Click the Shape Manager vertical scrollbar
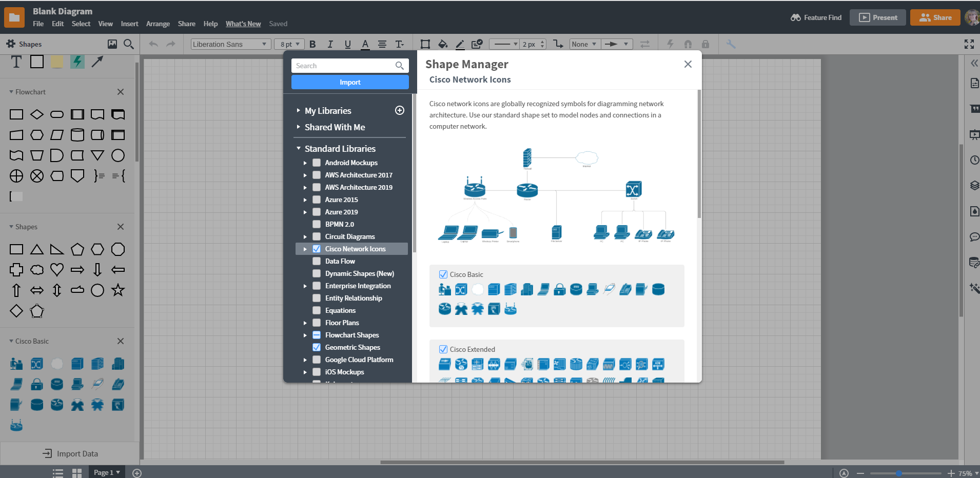The height and width of the screenshot is (478, 980). (x=699, y=154)
